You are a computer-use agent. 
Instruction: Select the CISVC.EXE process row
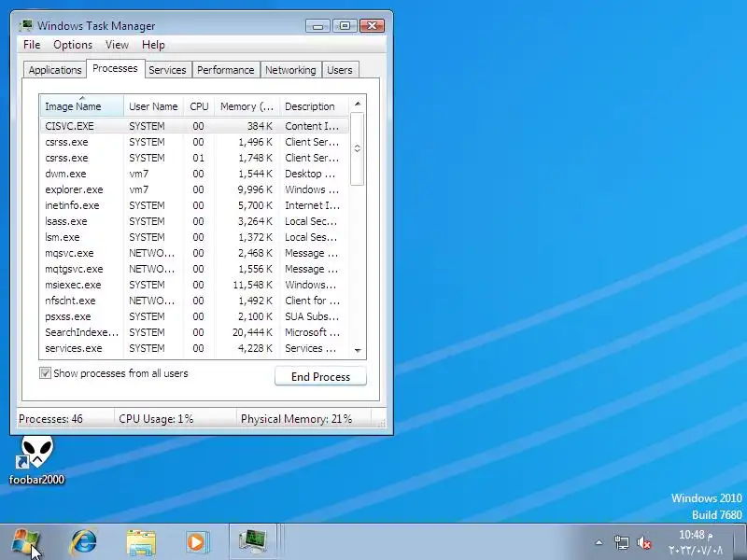[x=194, y=126]
